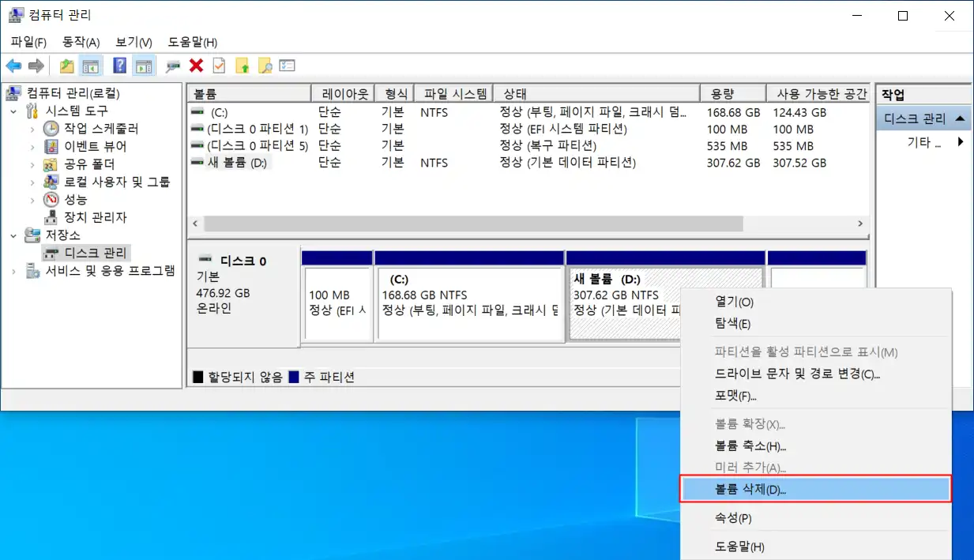Sort by the 볼륨 column header
The height and width of the screenshot is (560, 974).
pos(249,94)
